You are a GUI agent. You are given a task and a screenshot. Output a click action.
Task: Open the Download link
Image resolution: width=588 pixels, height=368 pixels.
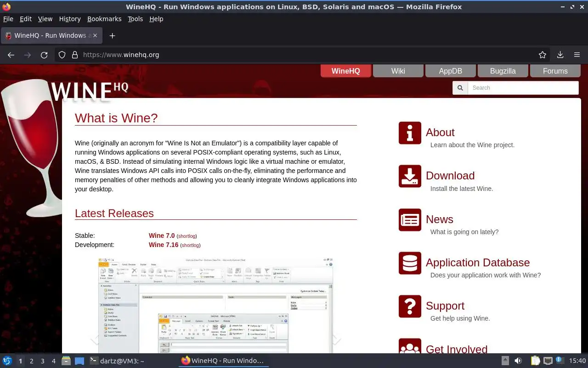tap(450, 176)
